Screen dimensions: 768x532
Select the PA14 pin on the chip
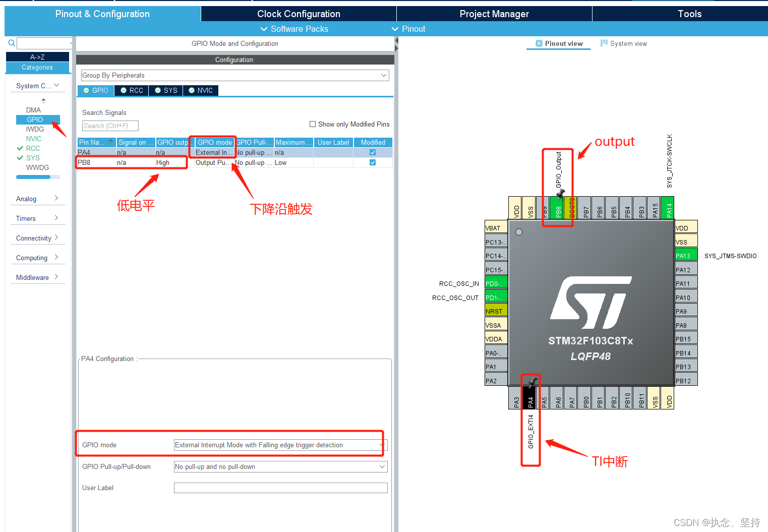click(669, 208)
